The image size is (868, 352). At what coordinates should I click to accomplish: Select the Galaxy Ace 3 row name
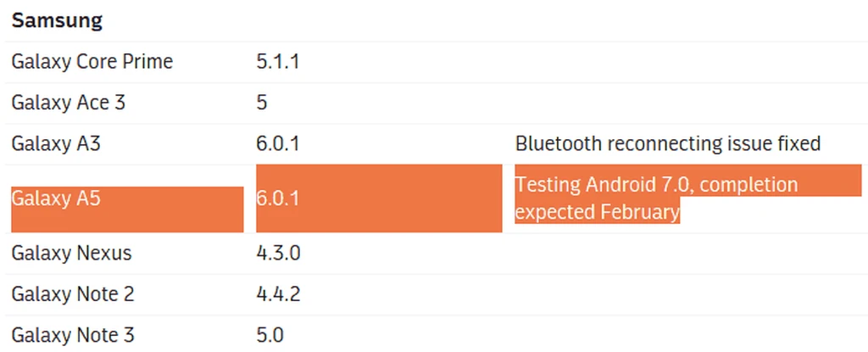click(x=68, y=103)
